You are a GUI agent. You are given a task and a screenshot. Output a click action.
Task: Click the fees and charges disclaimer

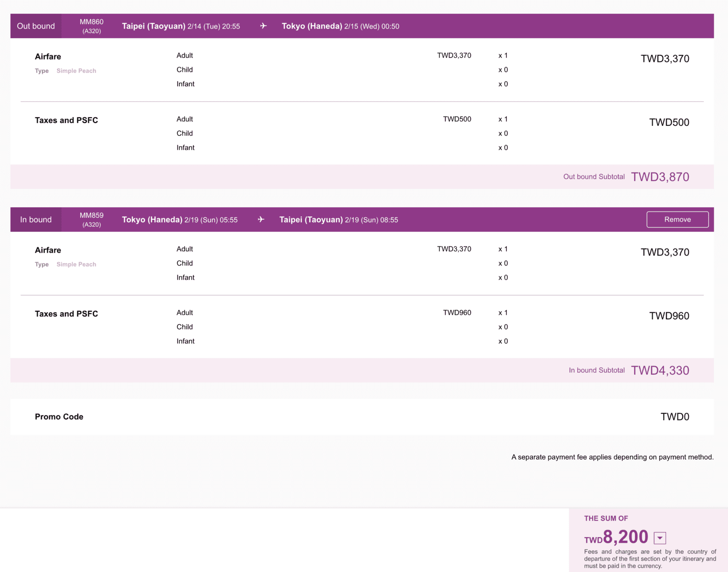(x=650, y=559)
